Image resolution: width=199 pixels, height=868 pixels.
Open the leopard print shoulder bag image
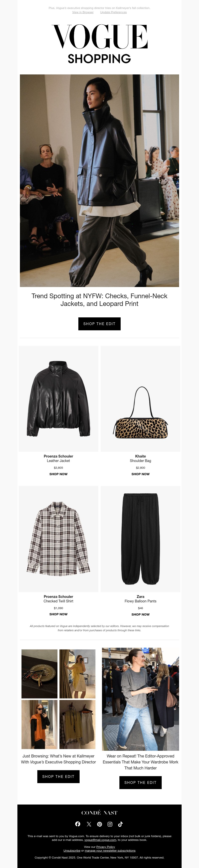pos(140,399)
